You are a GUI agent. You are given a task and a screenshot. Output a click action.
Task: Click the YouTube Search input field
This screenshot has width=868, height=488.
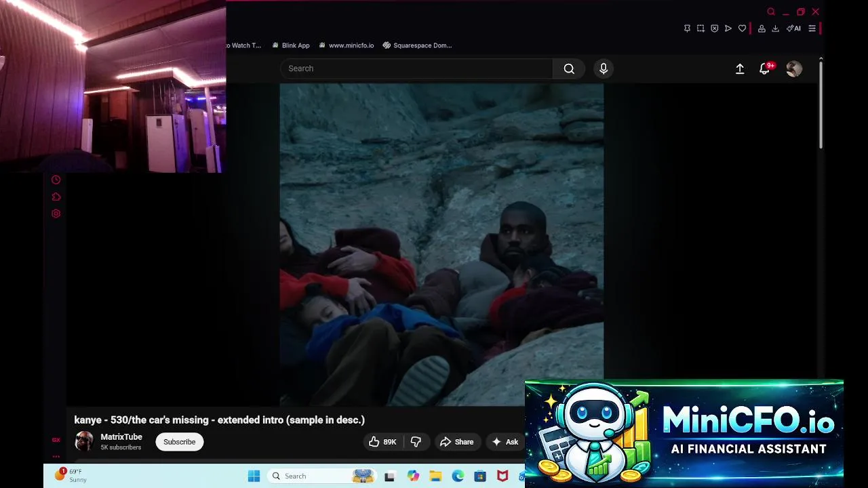click(x=416, y=68)
